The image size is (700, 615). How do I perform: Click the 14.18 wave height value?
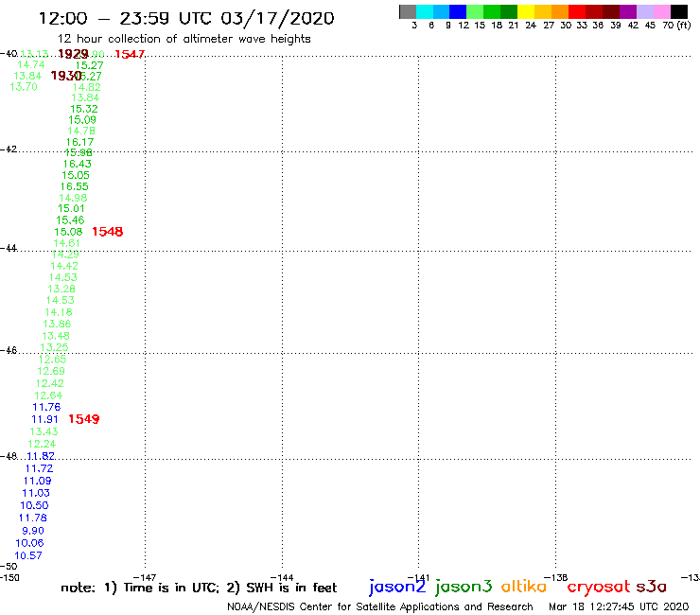pyautogui.click(x=59, y=312)
